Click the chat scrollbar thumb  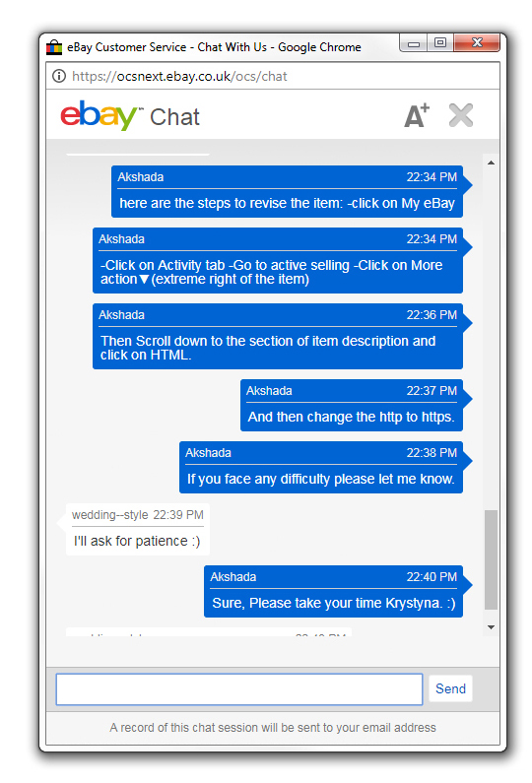click(x=491, y=559)
